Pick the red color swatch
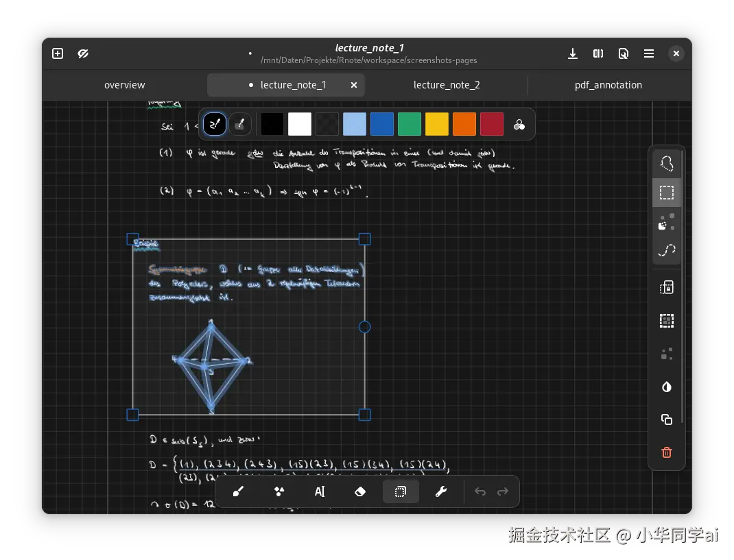734x560 pixels. [492, 124]
